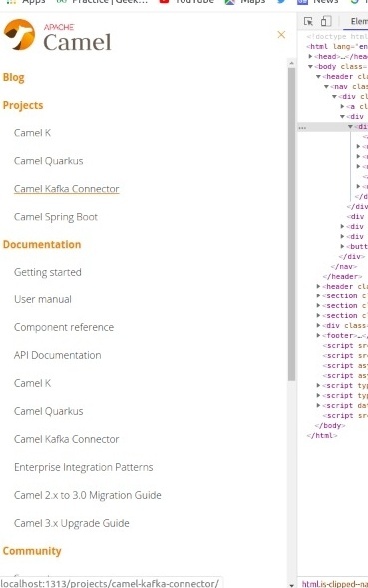This screenshot has width=368, height=588.
Task: Go to Camel Quarkus under Documentation
Action: pos(48,411)
